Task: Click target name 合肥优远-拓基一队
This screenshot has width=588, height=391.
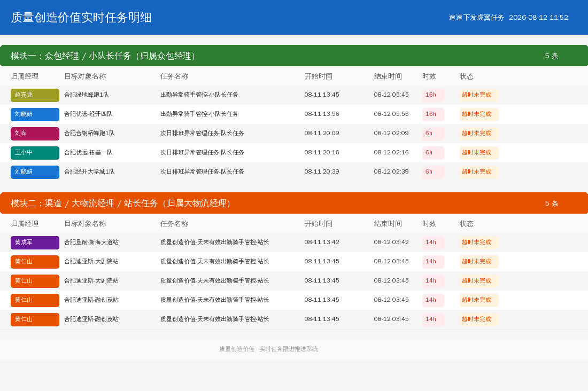Action: 88,153
